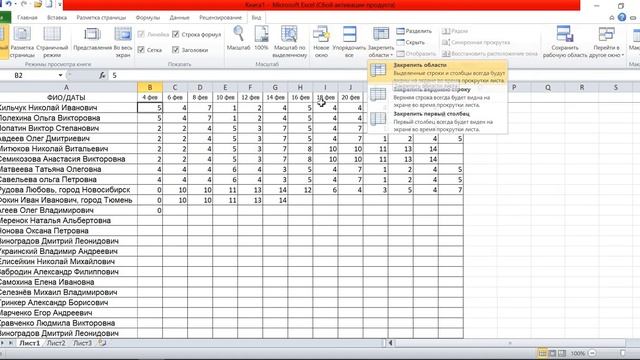Select cell Агеев Олег Владимирович
Image resolution: width=640 pixels, height=360 pixels.
(69, 210)
